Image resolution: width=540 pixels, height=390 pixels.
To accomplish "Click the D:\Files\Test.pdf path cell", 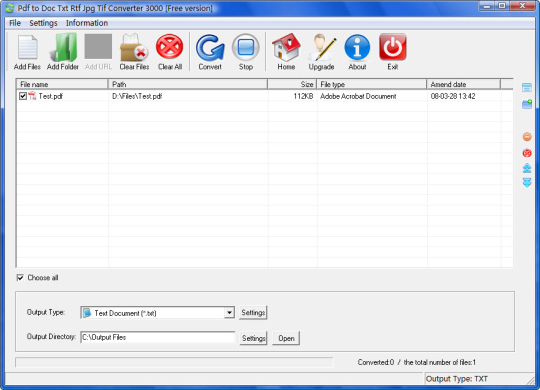I will [137, 96].
